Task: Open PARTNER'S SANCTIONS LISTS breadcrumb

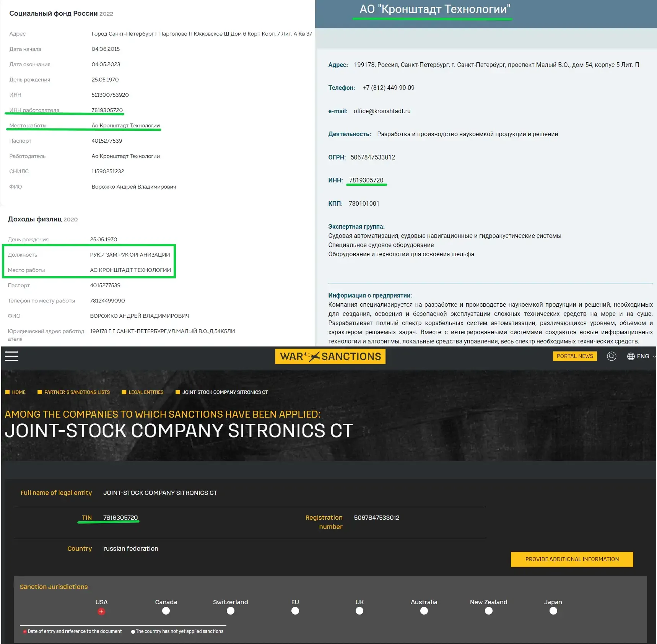Action: click(x=77, y=392)
